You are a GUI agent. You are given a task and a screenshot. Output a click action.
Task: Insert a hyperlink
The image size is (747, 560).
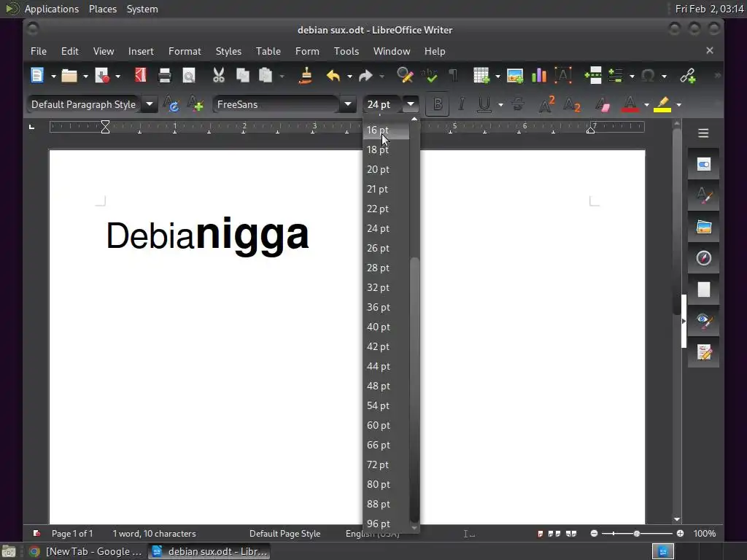[688, 75]
